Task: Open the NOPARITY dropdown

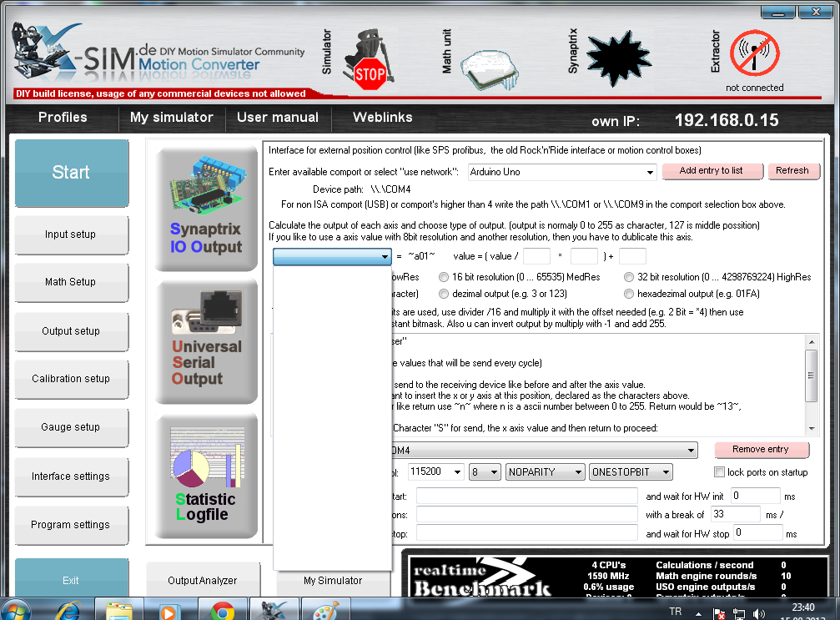Action: pos(545,471)
